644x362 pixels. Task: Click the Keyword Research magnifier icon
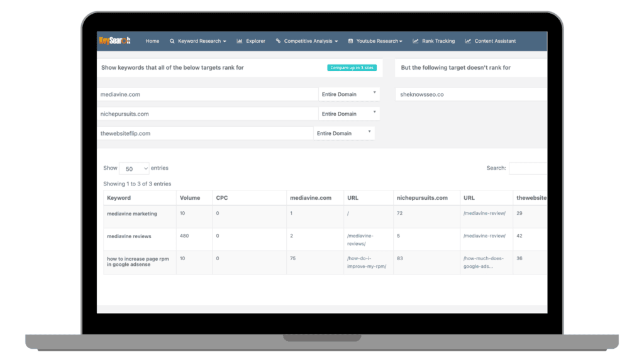(172, 41)
